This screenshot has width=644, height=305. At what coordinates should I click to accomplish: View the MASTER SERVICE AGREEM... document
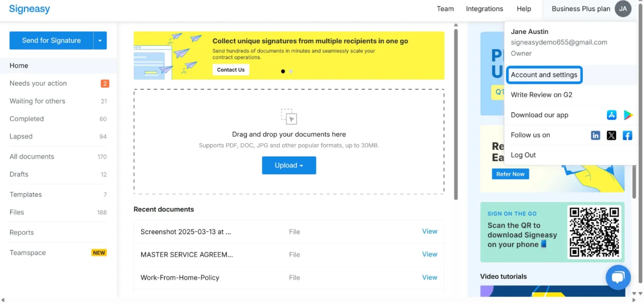click(x=429, y=255)
